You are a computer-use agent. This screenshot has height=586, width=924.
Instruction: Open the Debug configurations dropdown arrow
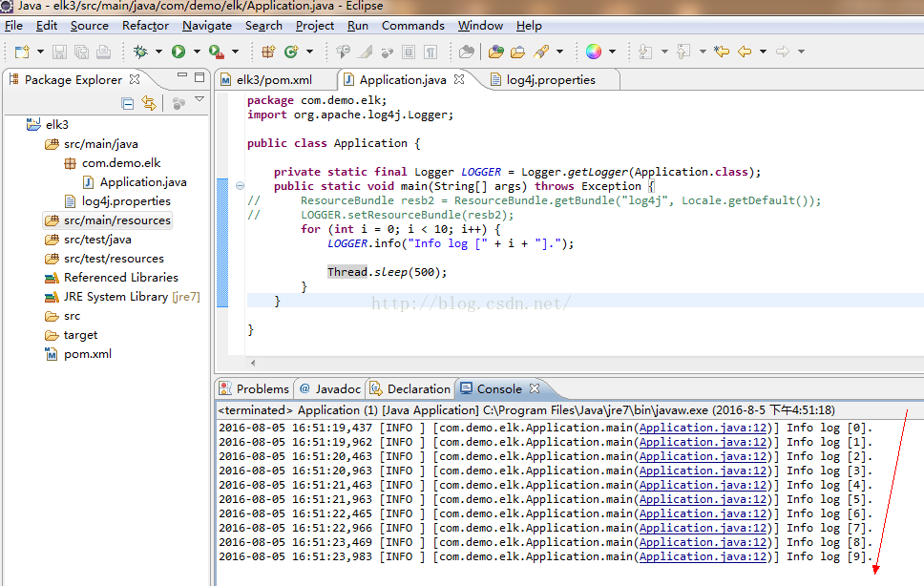point(158,52)
